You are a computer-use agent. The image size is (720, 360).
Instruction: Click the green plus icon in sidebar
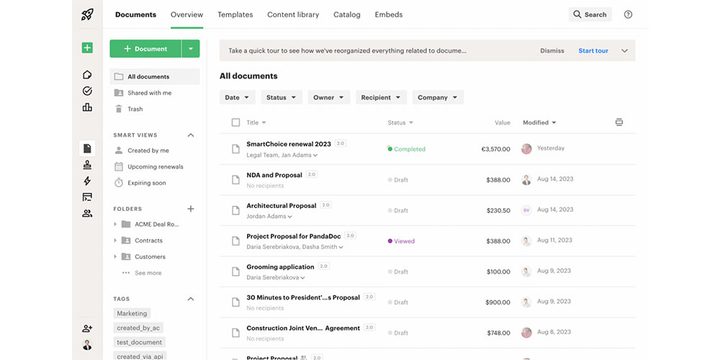[87, 48]
